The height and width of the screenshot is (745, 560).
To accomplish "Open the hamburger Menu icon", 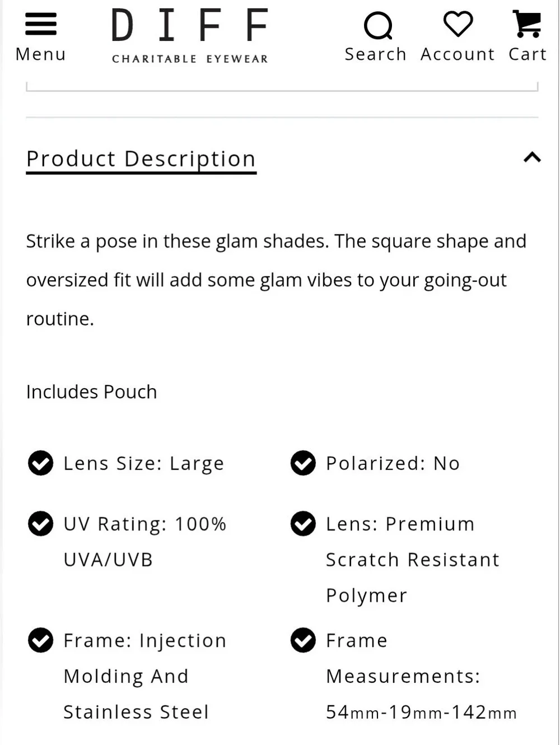I will 41,24.
